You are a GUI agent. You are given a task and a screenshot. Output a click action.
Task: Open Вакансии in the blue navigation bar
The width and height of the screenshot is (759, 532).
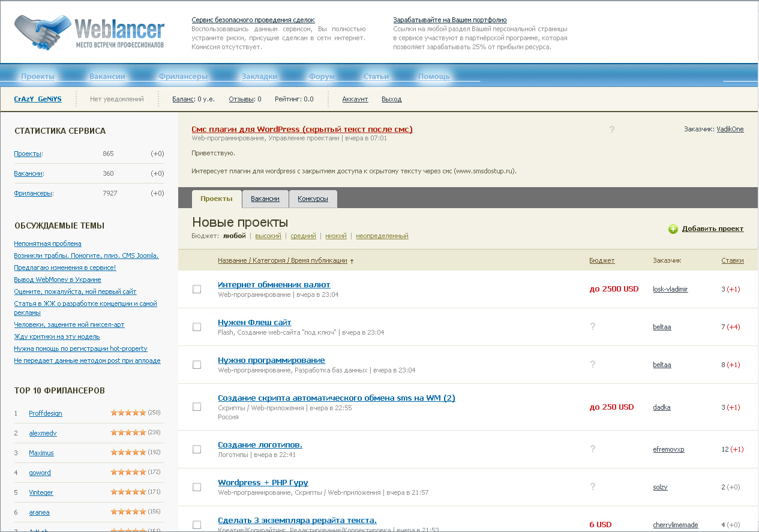point(107,76)
